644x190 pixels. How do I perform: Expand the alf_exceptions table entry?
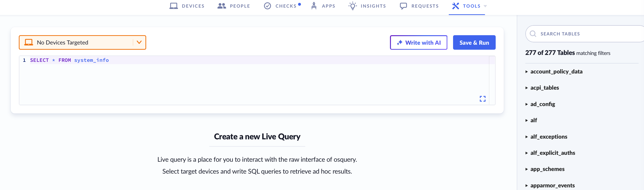(x=546, y=137)
